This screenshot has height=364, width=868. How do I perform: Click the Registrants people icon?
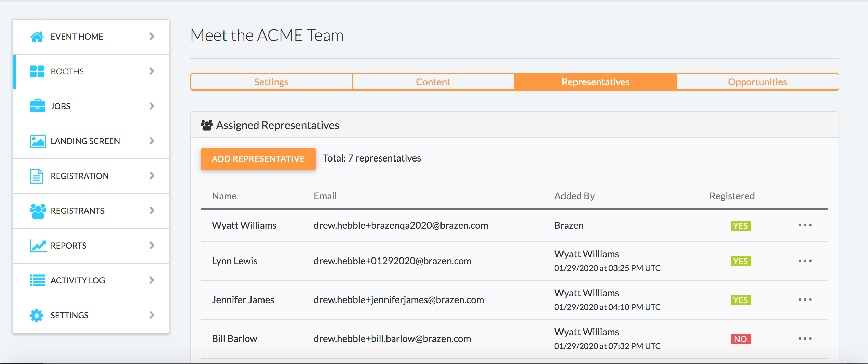(38, 211)
